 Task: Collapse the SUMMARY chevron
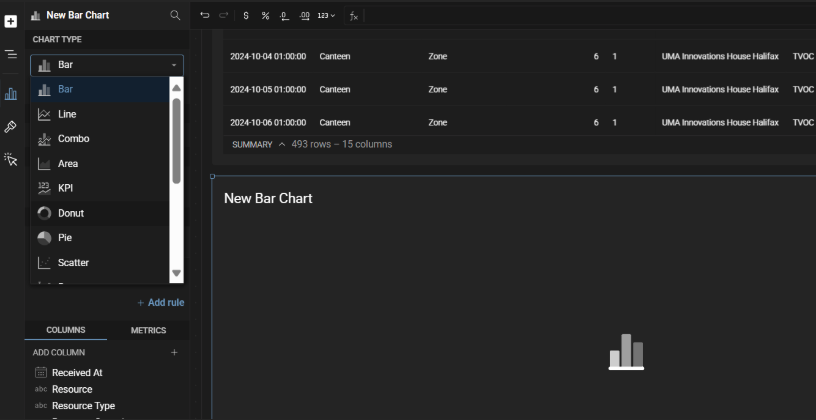pyautogui.click(x=282, y=144)
